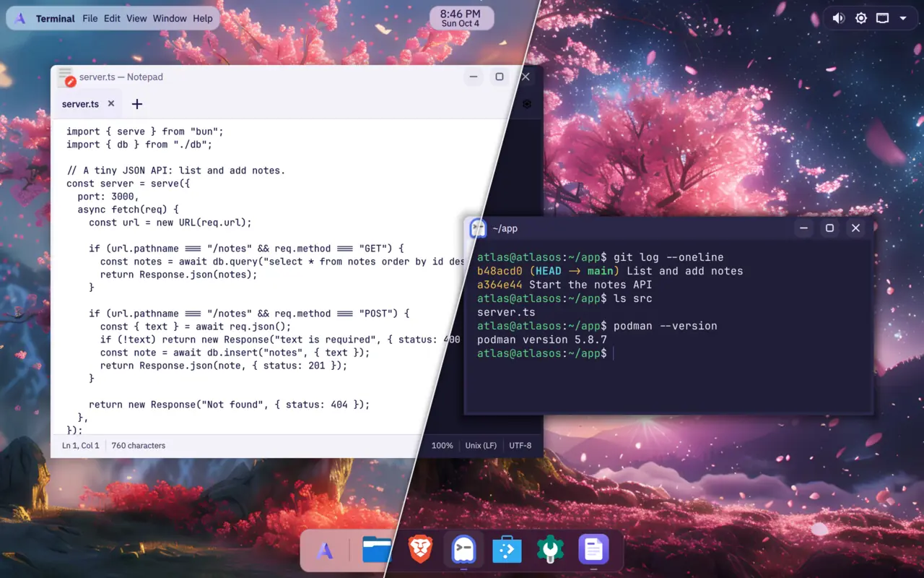The height and width of the screenshot is (578, 924).
Task: Open the Help menu
Action: (x=203, y=19)
